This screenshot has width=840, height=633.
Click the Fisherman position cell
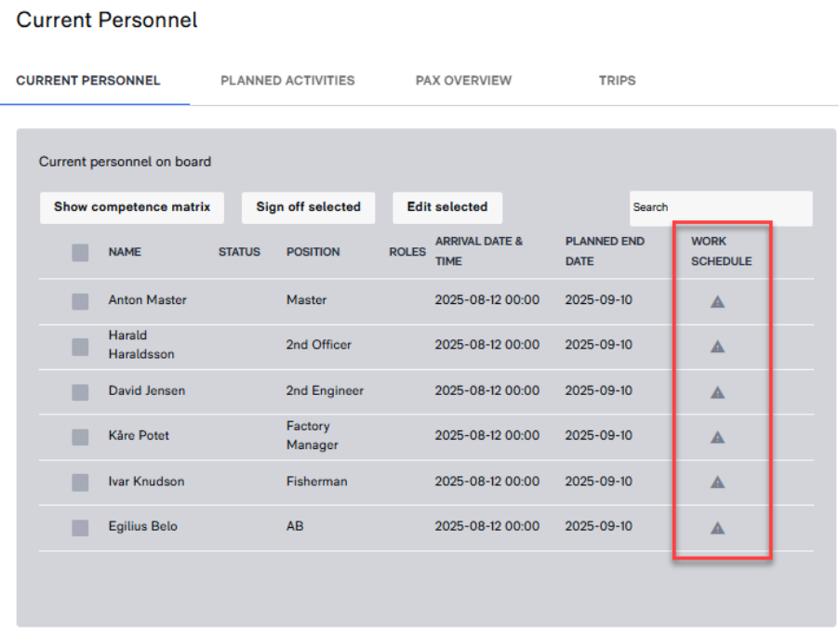coord(316,481)
